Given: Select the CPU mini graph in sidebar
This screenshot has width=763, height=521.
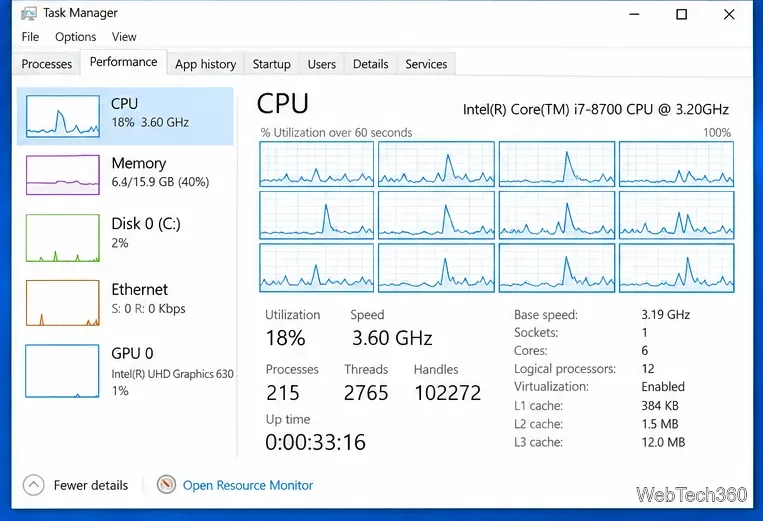Looking at the screenshot, I should coord(63,116).
